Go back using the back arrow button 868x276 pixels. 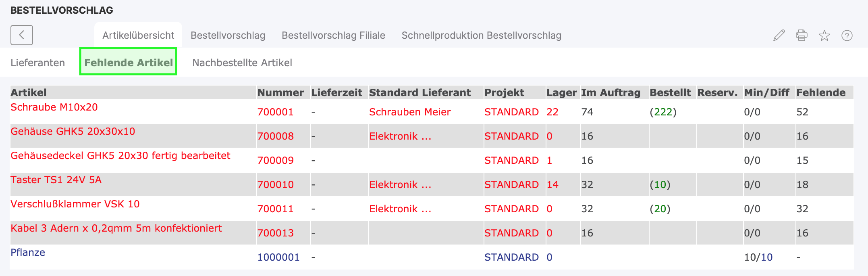(21, 35)
